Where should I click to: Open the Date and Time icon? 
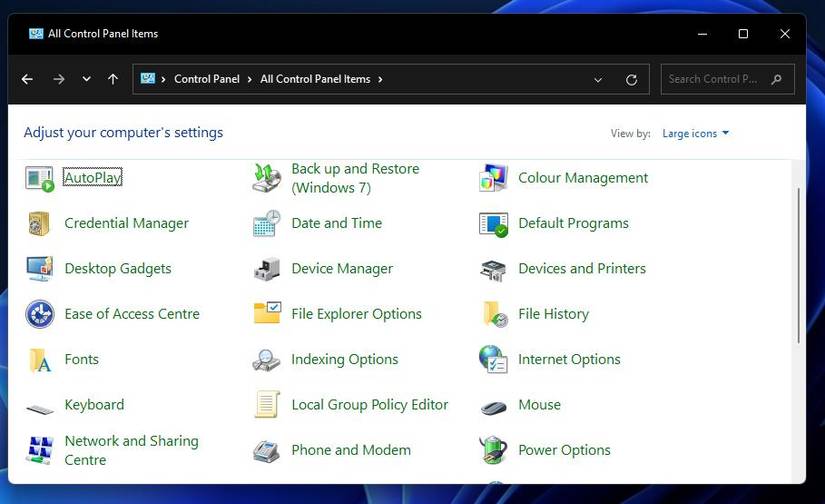tap(267, 224)
